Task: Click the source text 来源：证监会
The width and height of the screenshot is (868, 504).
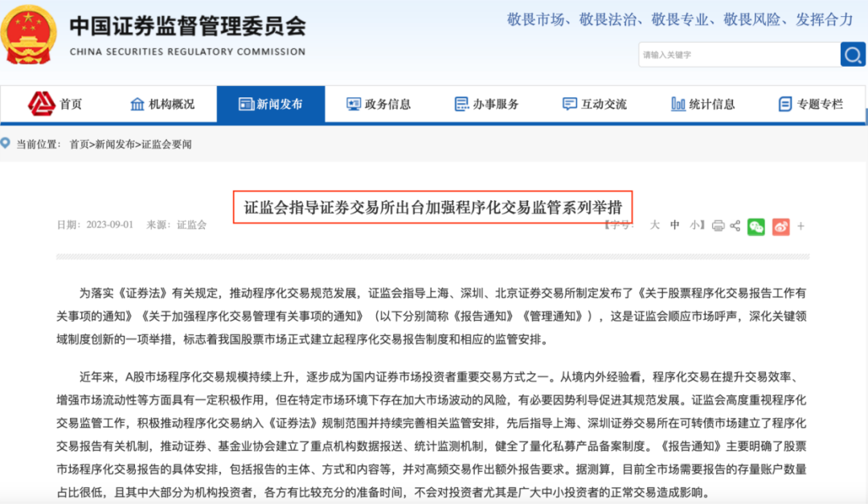Action: coord(177,225)
